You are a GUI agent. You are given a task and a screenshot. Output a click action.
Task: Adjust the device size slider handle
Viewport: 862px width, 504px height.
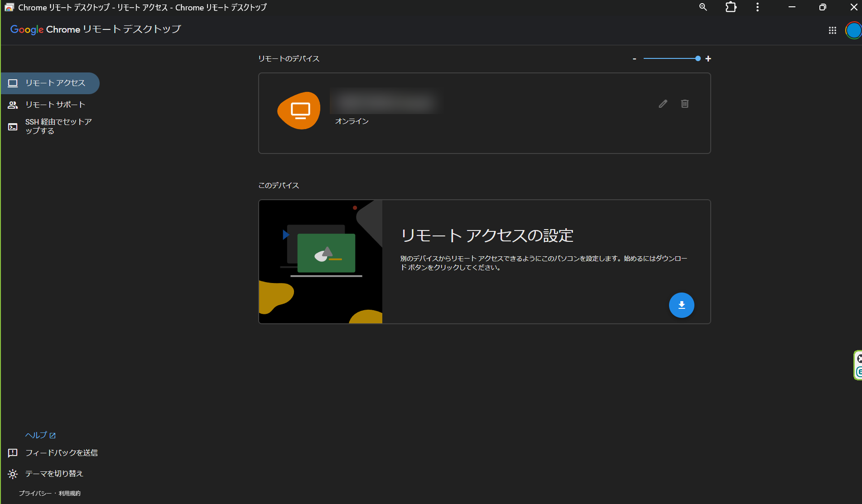(698, 58)
